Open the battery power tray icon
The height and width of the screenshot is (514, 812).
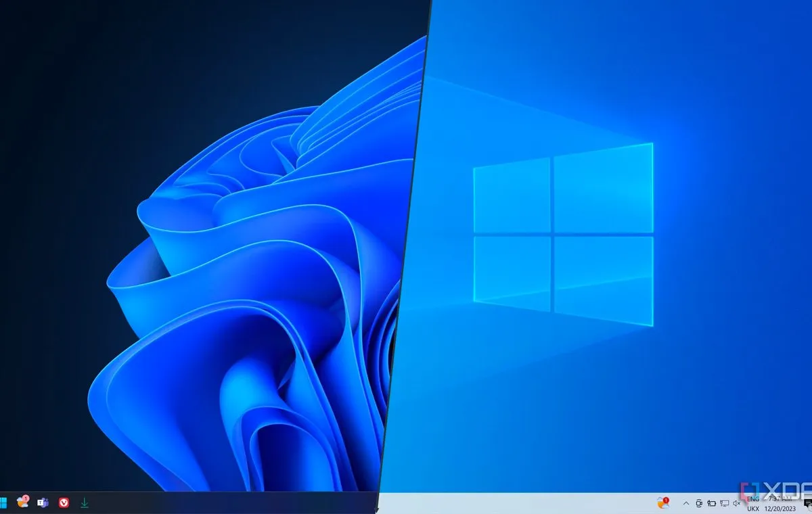pyautogui.click(x=711, y=503)
